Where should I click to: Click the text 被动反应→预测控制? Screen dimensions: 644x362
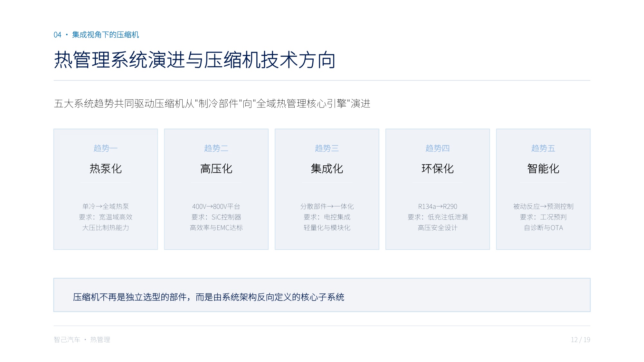(543, 206)
